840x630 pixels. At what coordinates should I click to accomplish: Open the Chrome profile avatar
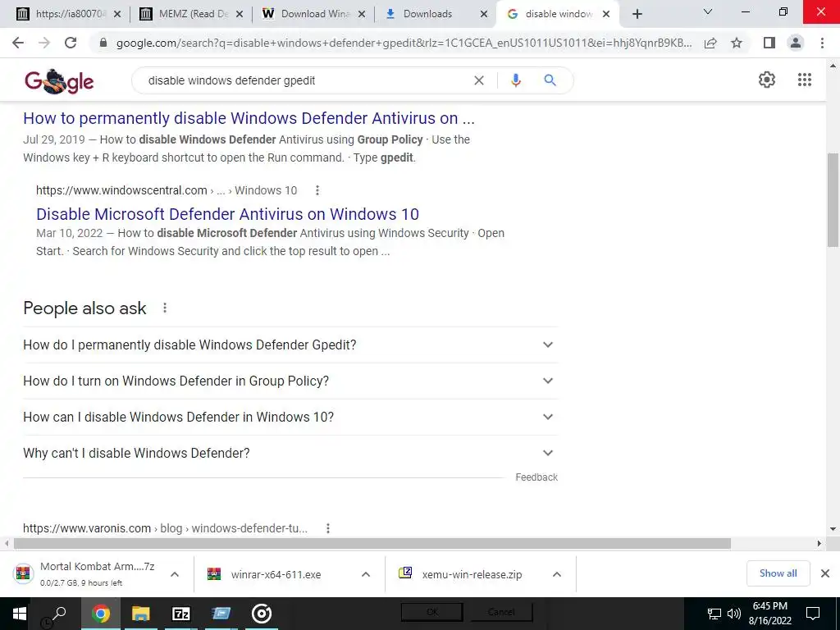point(796,43)
